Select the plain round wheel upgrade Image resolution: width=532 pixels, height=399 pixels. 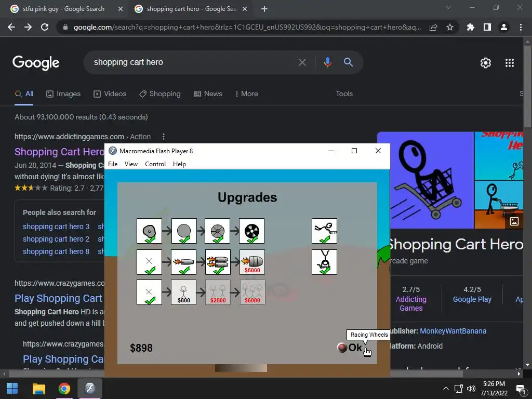point(184,231)
